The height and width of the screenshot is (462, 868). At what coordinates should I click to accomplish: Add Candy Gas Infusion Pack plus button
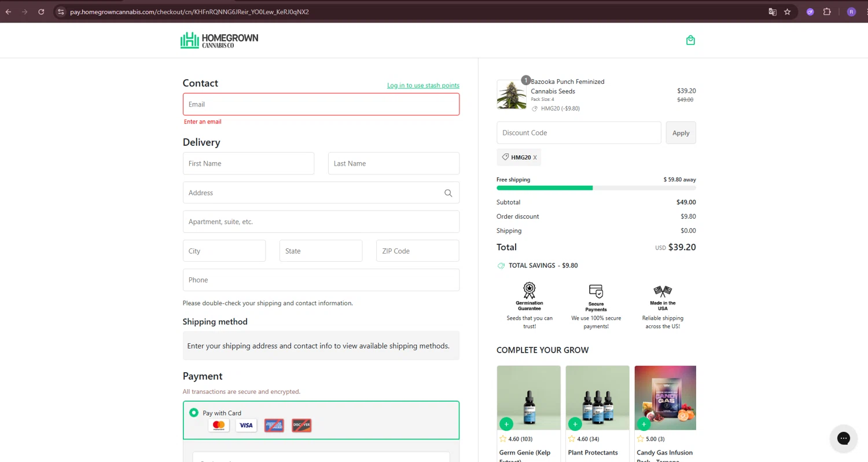point(643,424)
